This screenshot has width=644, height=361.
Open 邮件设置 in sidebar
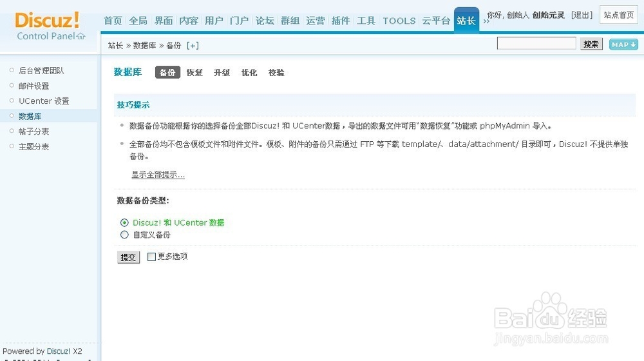[33, 86]
